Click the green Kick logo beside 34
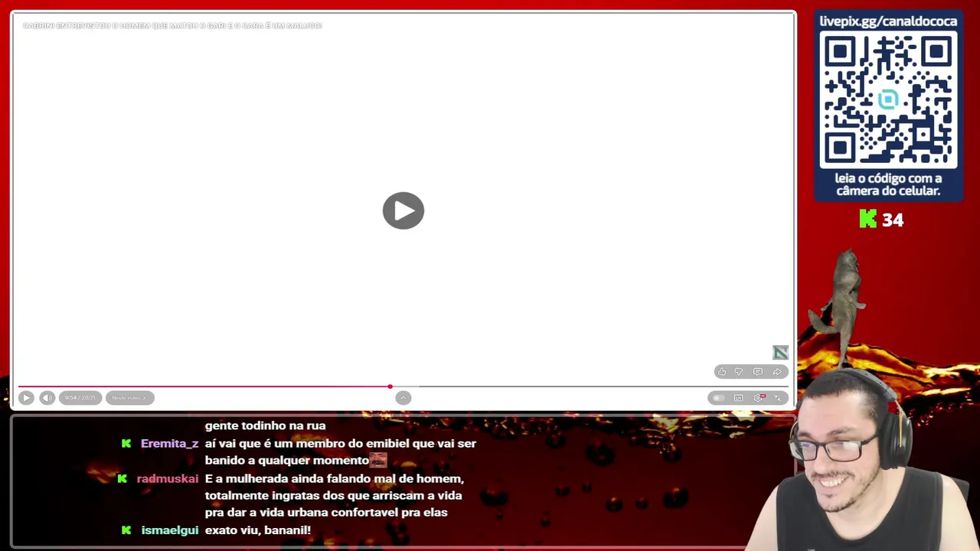Image resolution: width=980 pixels, height=551 pixels. [868, 220]
